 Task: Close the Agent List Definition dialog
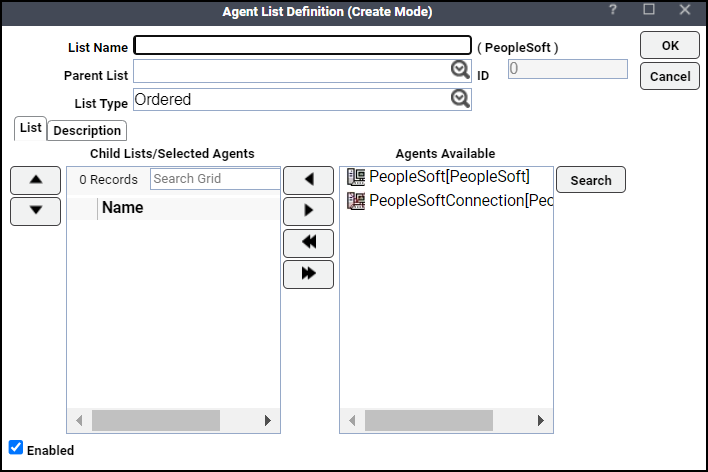click(685, 9)
